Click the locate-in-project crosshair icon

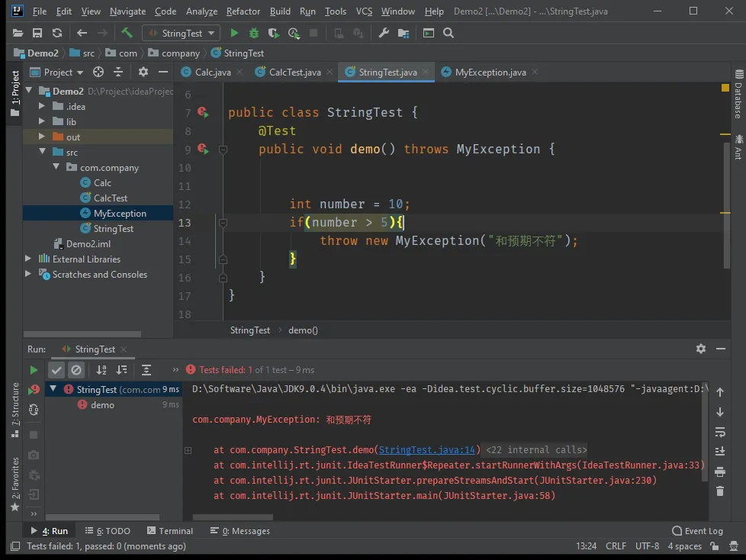tap(98, 72)
